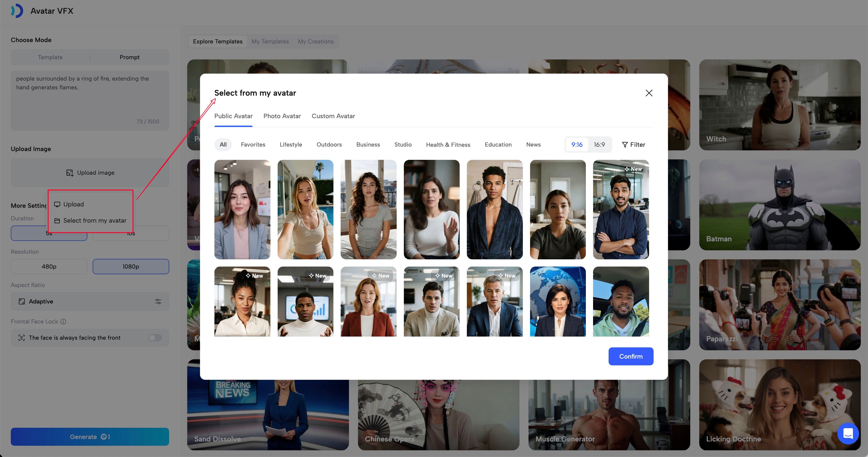Toggle the frontal face lock switch

coord(155,338)
